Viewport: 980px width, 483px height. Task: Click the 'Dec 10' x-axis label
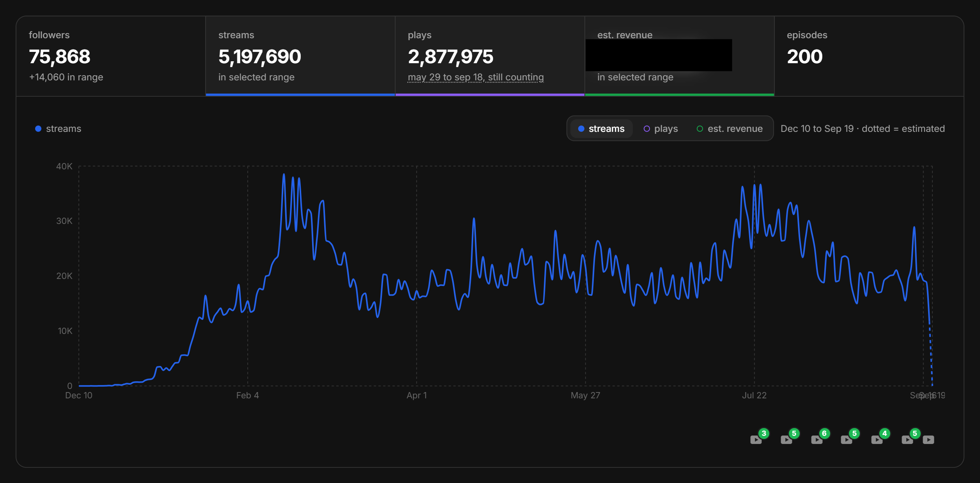tap(79, 395)
